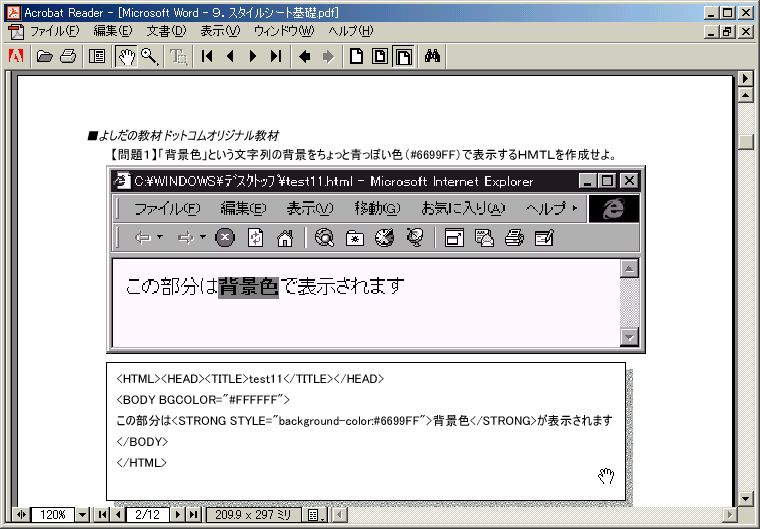Toggle the navigation pane toolbar button
Image resolution: width=760 pixels, height=529 pixels.
tap(97, 56)
